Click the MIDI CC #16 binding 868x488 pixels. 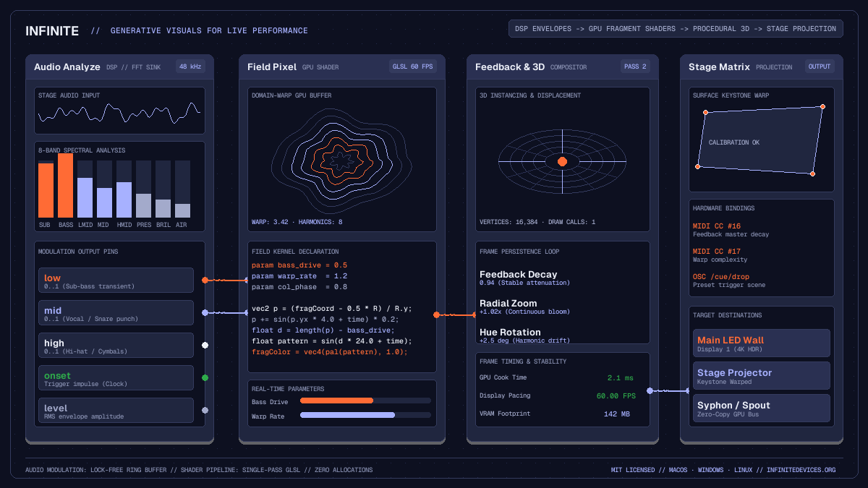tap(731, 230)
